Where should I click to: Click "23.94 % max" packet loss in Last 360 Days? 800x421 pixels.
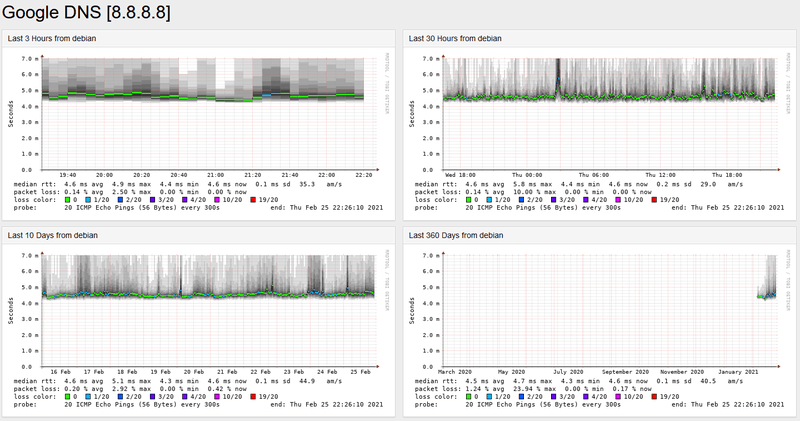point(531,389)
